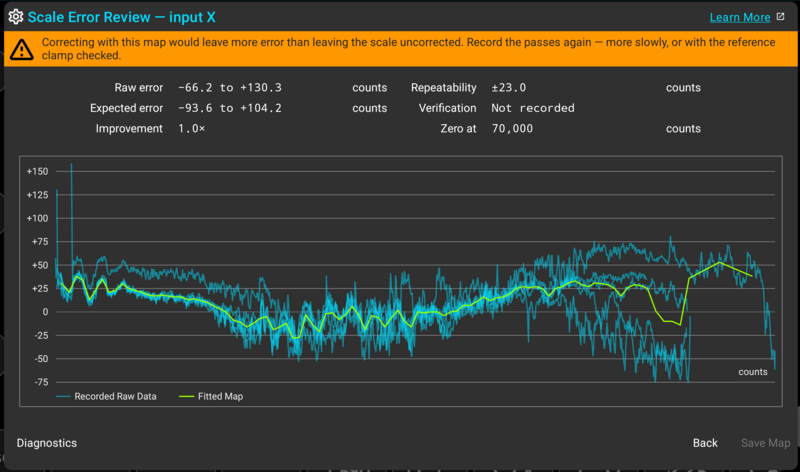Open the Diagnostics panel

pos(47,443)
